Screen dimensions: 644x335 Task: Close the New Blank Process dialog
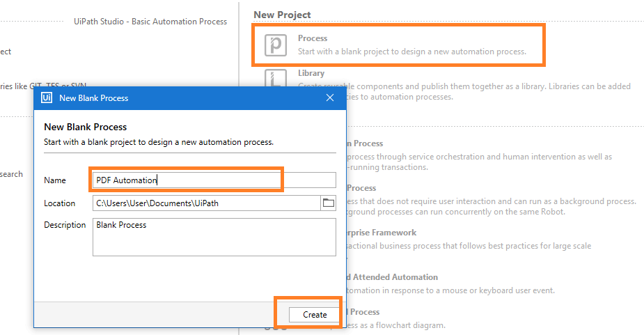point(330,98)
